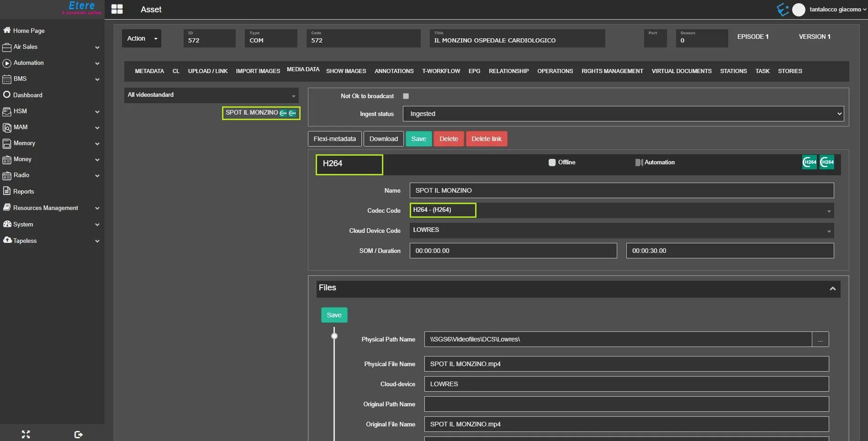This screenshot has width=868, height=441.
Task: Open the user profile avatar
Action: click(x=798, y=10)
